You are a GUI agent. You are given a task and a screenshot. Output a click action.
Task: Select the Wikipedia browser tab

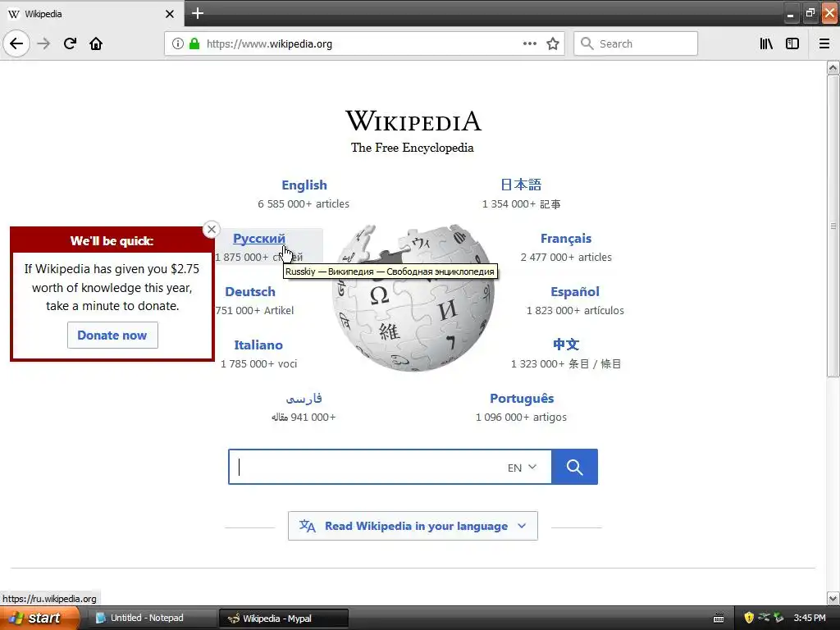tap(92, 13)
